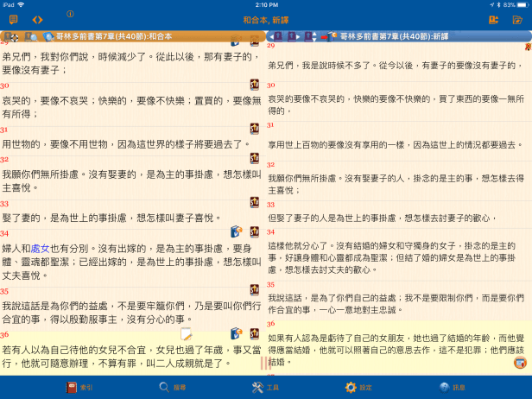The width and height of the screenshot is (532, 399).
Task: Select verse number 32 in left pane
Action: tap(5, 160)
